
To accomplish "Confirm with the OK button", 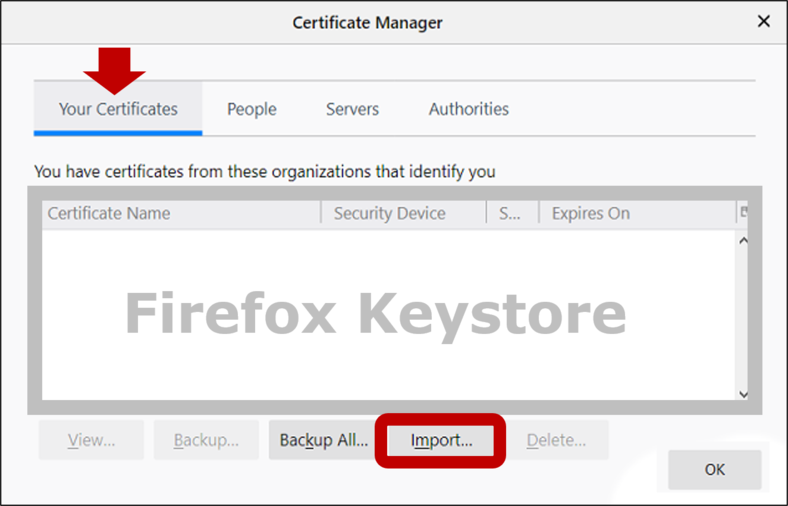I will pos(714,469).
